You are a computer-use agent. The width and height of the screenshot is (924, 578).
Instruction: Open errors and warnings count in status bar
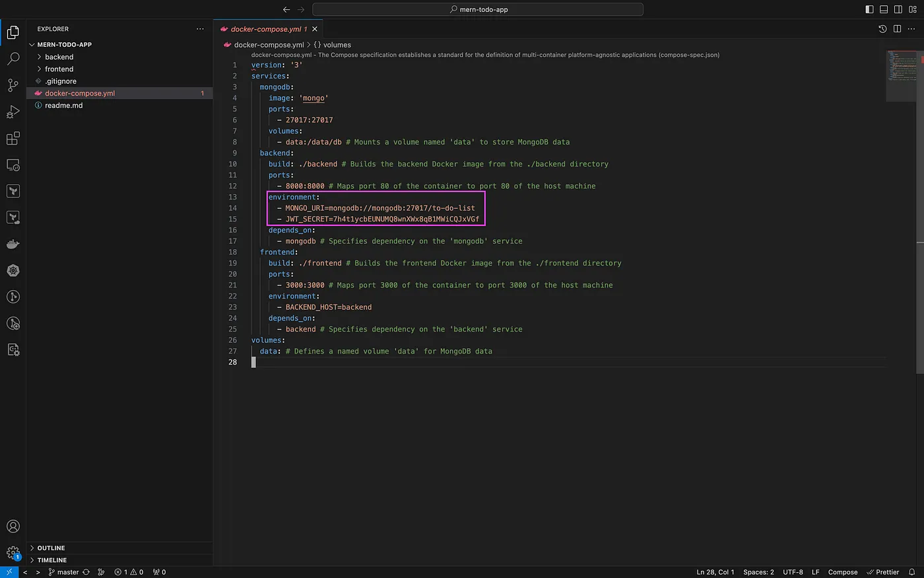pos(129,572)
